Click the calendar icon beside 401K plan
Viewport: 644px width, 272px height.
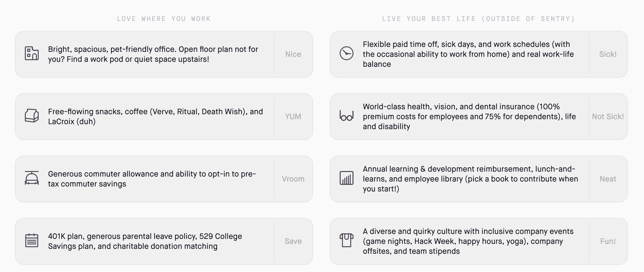tap(32, 241)
